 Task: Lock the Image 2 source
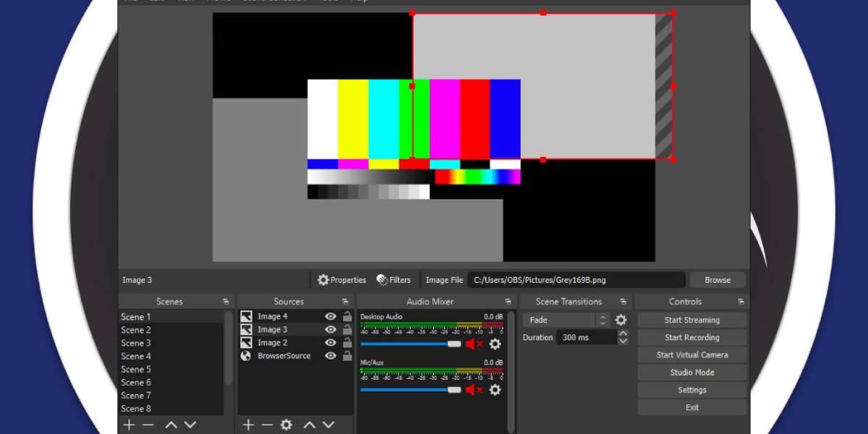pos(347,343)
